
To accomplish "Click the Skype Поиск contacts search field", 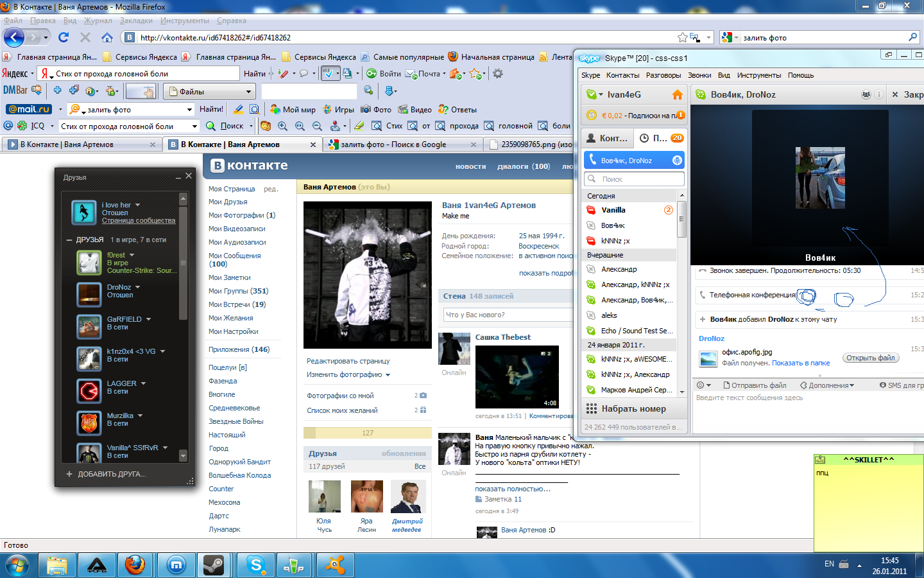I will [634, 179].
